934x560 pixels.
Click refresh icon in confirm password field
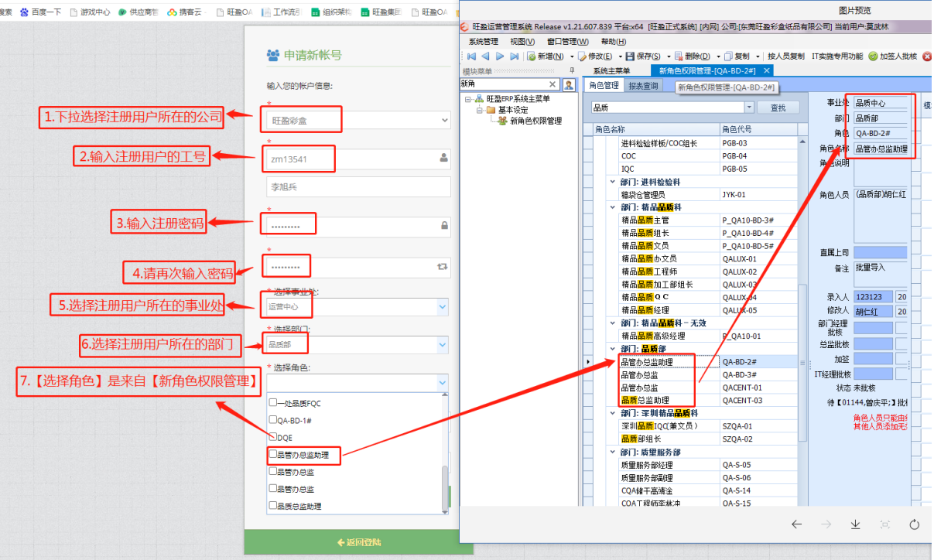tap(443, 267)
